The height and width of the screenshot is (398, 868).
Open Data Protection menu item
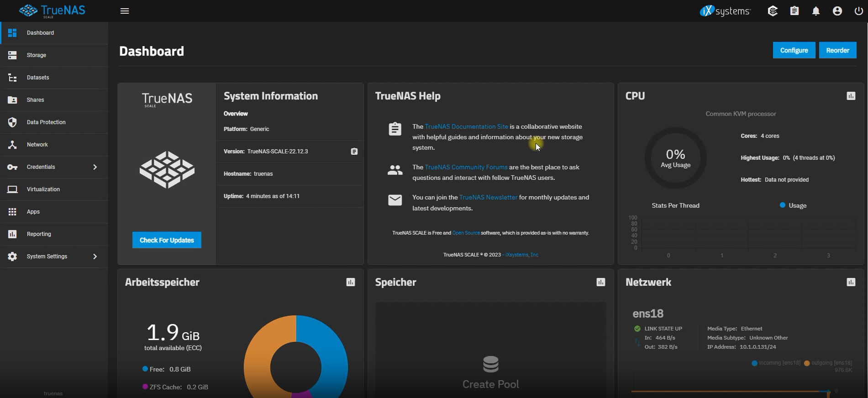[54, 122]
